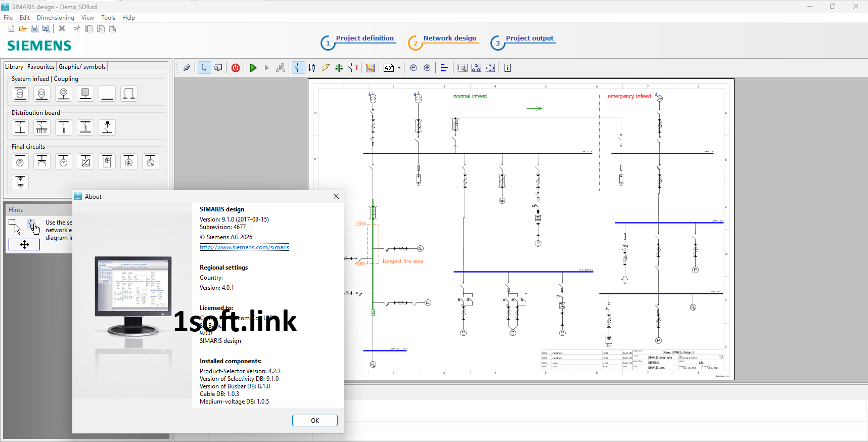Open the File menu

click(8, 18)
